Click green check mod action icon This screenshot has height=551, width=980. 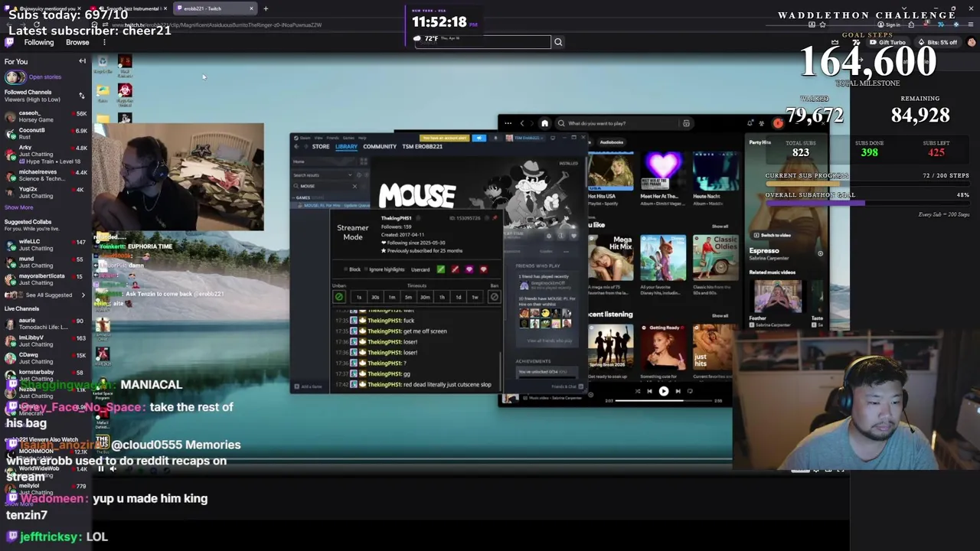coord(440,269)
